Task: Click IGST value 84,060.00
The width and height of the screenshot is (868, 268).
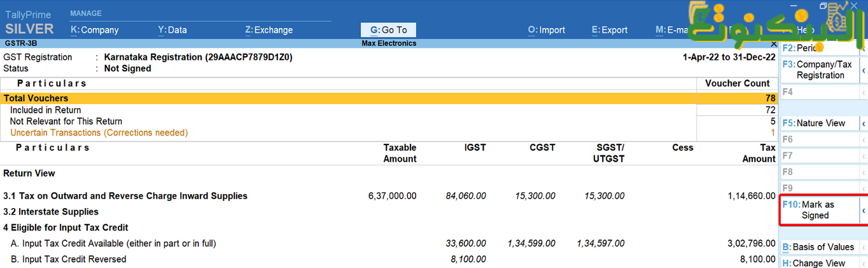Action: (x=465, y=196)
